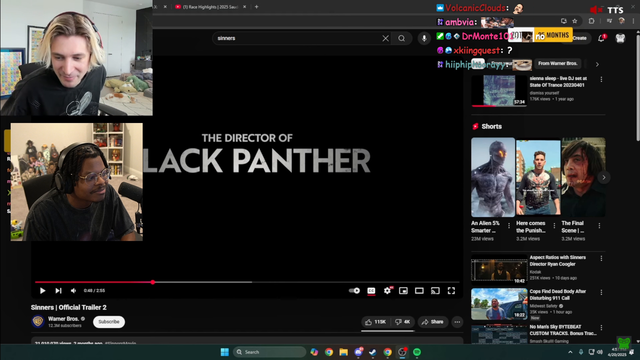The height and width of the screenshot is (360, 640).
Task: Open OBS Studio from the taskbar
Action: pos(402,352)
